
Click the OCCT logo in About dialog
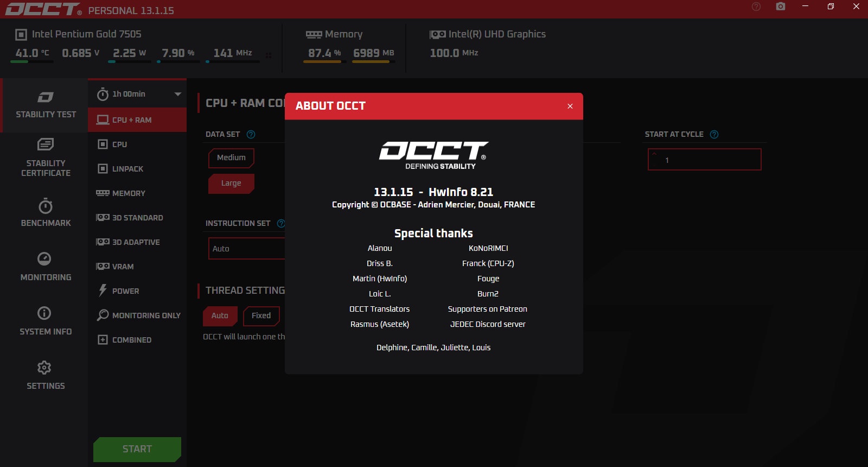pyautogui.click(x=434, y=155)
